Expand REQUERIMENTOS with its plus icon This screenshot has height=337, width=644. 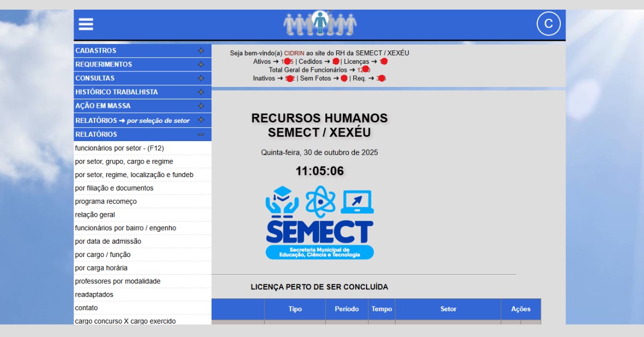201,64
